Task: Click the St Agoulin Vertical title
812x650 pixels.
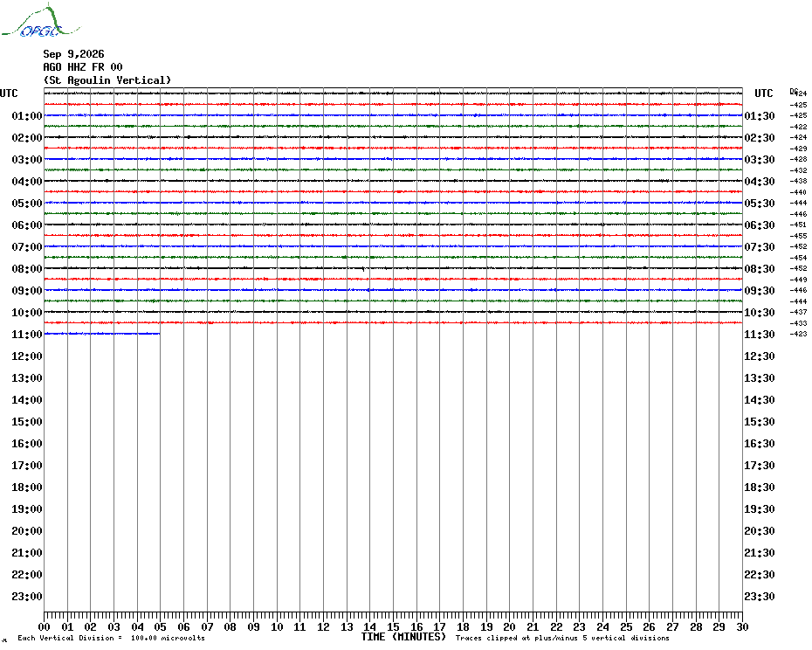Action: [x=107, y=80]
